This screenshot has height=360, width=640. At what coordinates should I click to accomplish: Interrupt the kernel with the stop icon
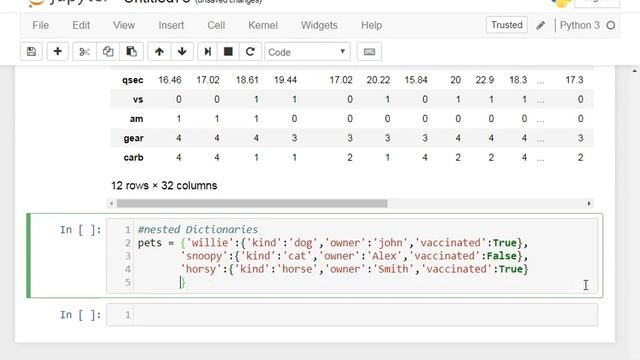coord(229,52)
